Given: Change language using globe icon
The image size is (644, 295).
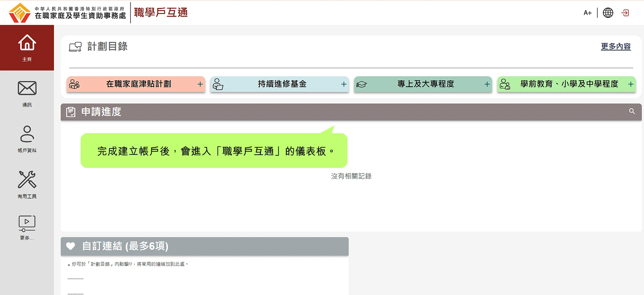Looking at the screenshot, I should pos(608,13).
